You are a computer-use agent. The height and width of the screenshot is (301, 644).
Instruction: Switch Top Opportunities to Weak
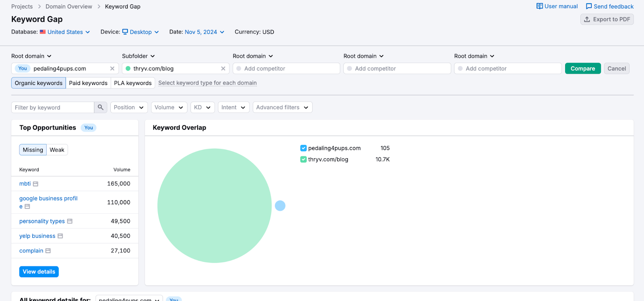click(x=57, y=150)
